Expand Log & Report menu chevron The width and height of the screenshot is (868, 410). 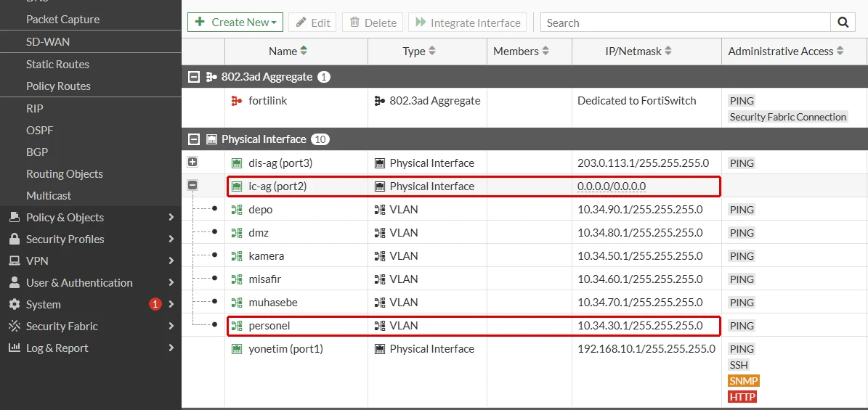pos(171,348)
